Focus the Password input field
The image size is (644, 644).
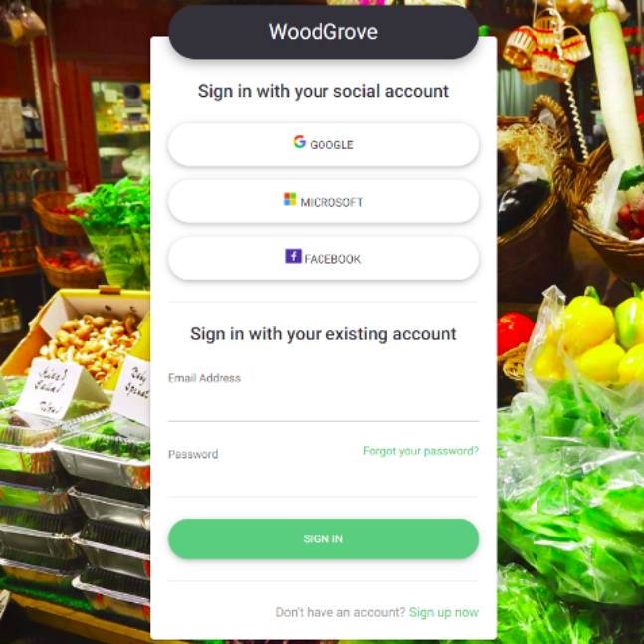[323, 480]
